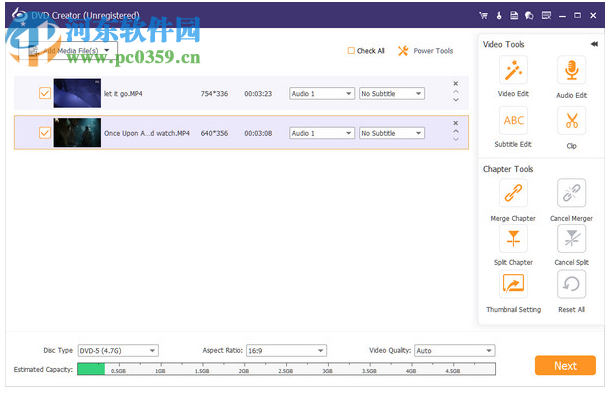Move Once Upon A...d watch.MP4 up with arrow
This screenshot has width=615, height=396.
click(x=456, y=131)
